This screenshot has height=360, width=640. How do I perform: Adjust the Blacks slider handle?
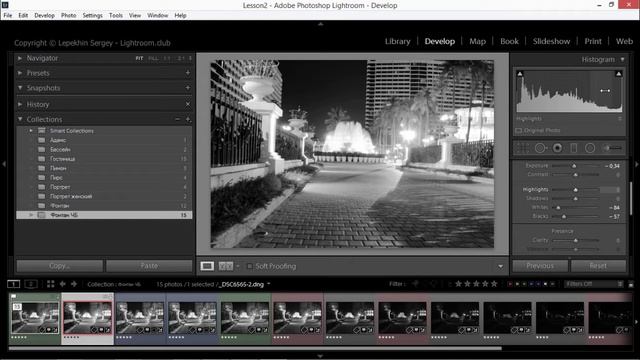[564, 216]
